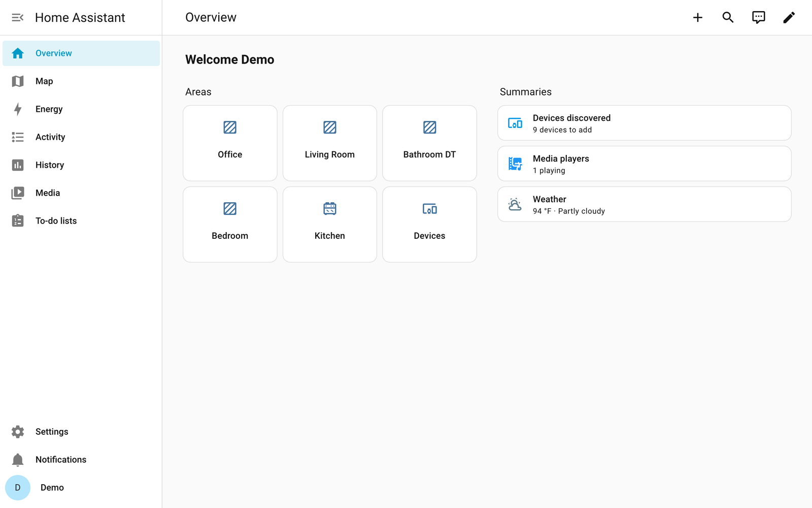Open search with the magnifier icon
The height and width of the screenshot is (508, 812).
[728, 18]
